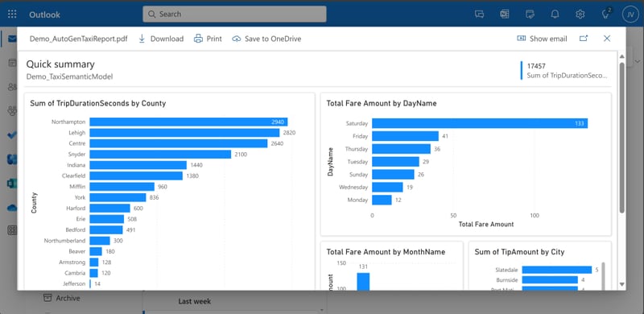Open To Do checkmark icon in left rail
Viewport: 644px width, 314px height.
pyautogui.click(x=12, y=135)
